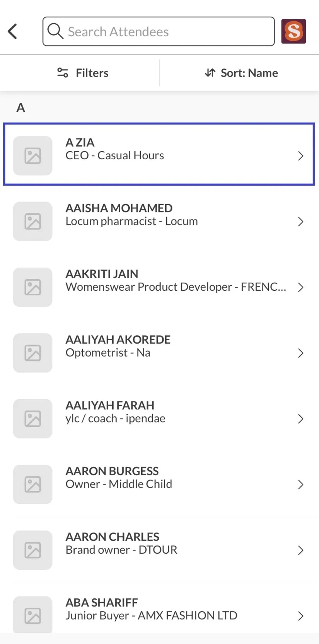The image size is (319, 644).
Task: Tap Aaron Burgess's avatar image
Action: (33, 484)
